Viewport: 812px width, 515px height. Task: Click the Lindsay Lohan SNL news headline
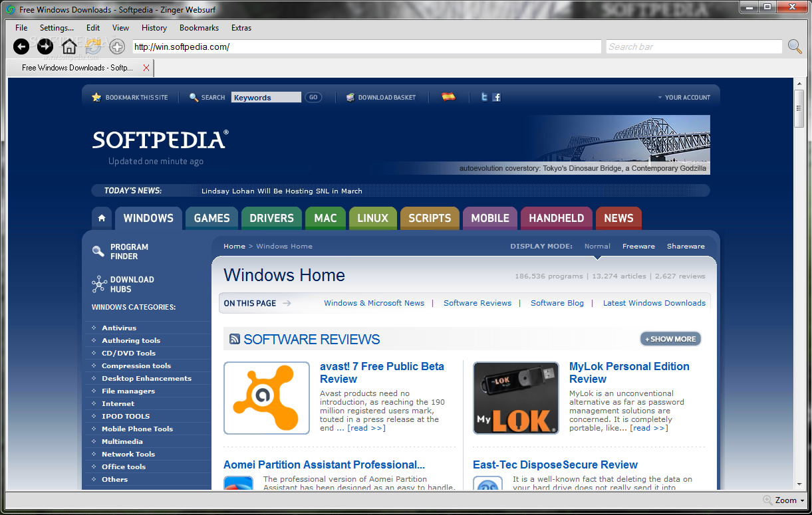coord(282,191)
